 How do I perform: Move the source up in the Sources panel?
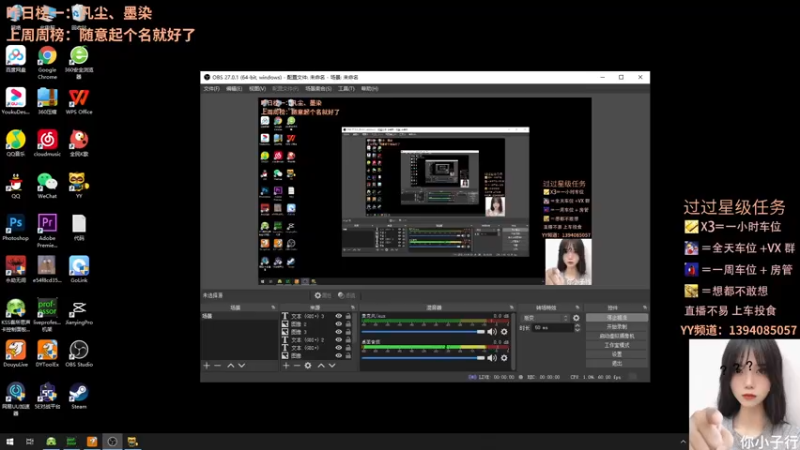[x=321, y=366]
